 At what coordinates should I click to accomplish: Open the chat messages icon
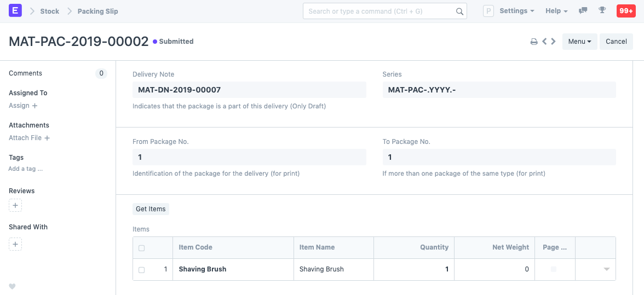[583, 11]
